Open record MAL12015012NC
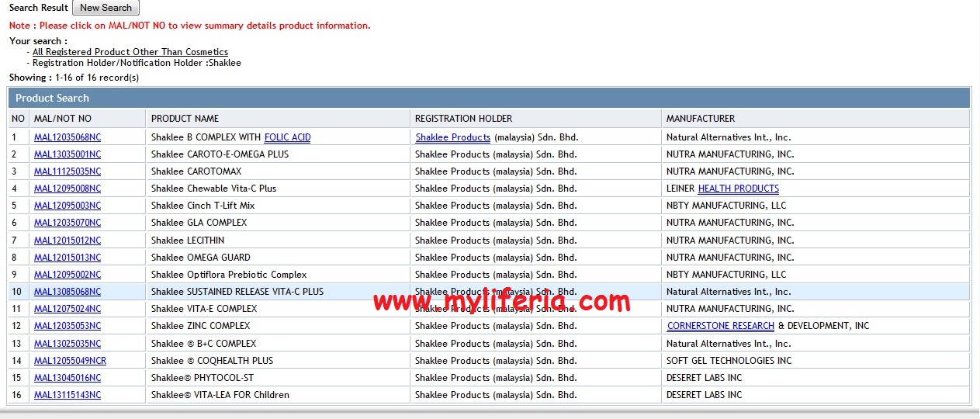 click(68, 241)
